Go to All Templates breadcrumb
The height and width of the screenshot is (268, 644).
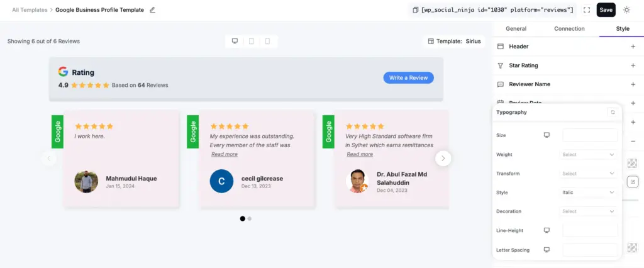(30, 10)
